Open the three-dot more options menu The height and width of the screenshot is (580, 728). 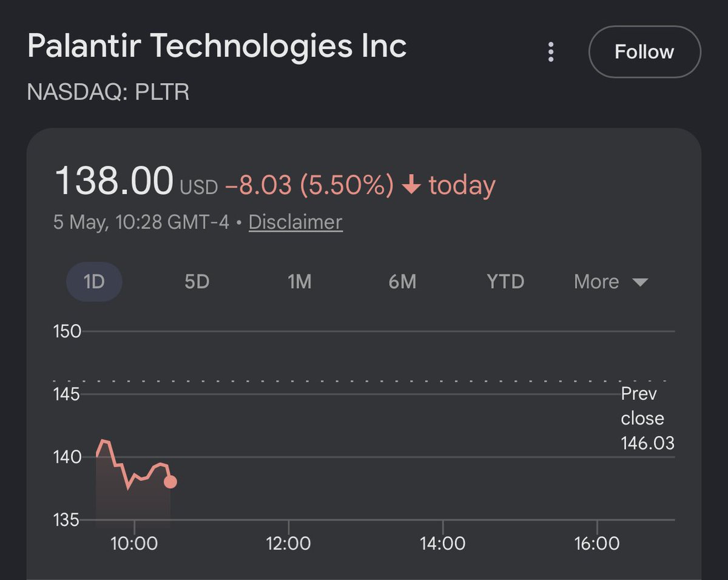point(551,52)
